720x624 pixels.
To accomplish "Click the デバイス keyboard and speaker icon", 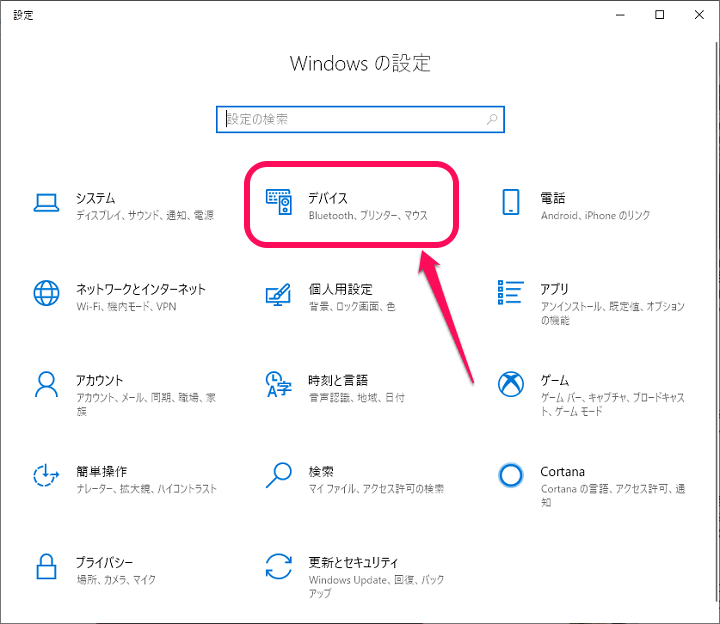I will [279, 202].
